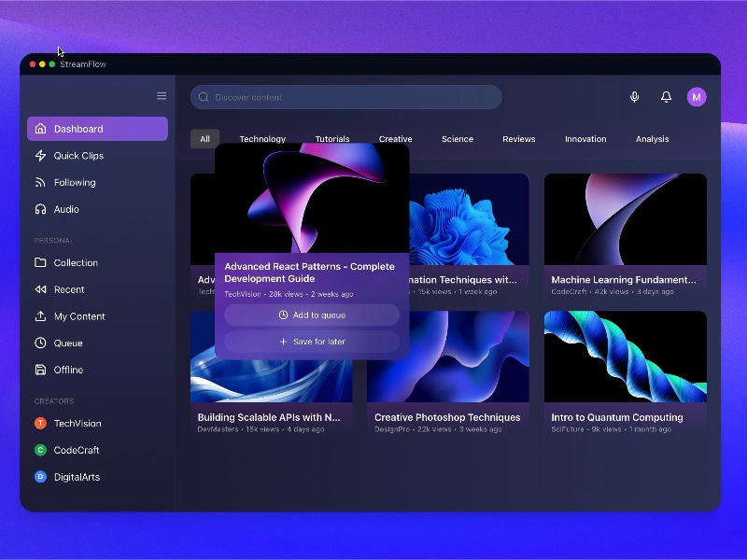
Task: Collapse the sidebar with the hamburger icon
Action: pyautogui.click(x=161, y=95)
